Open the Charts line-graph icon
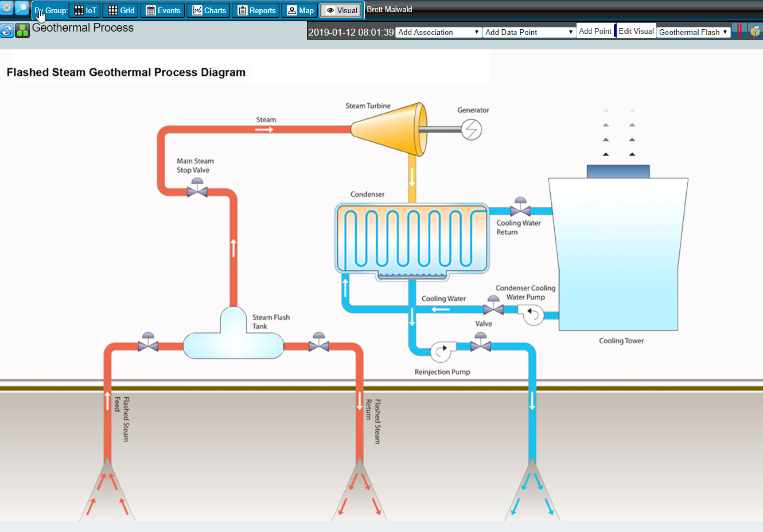 (x=208, y=10)
